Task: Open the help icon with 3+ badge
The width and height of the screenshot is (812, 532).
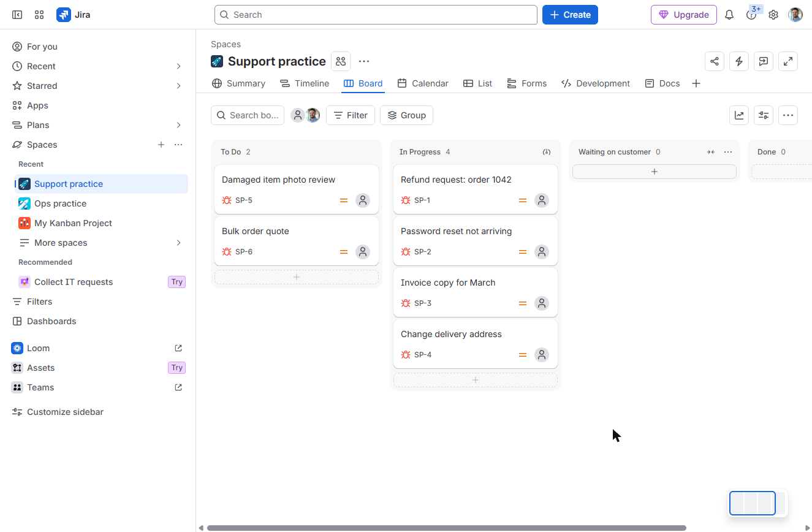Action: pos(751,15)
